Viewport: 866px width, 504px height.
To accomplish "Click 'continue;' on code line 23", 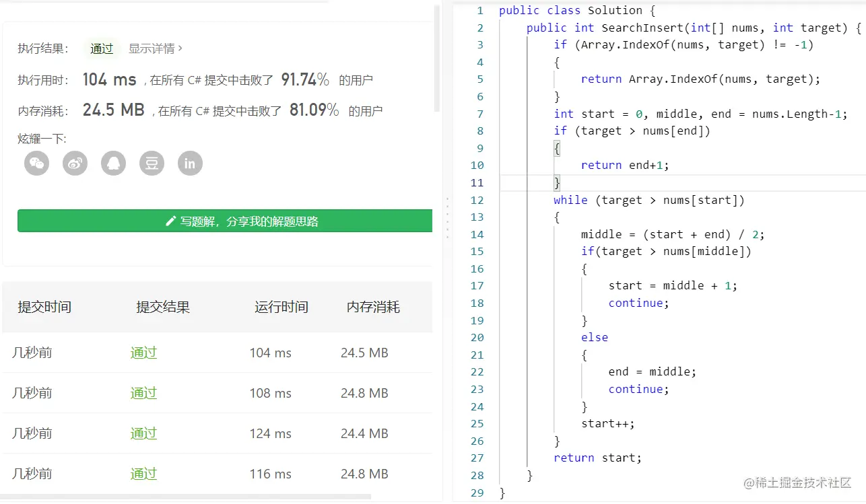I will click(639, 389).
